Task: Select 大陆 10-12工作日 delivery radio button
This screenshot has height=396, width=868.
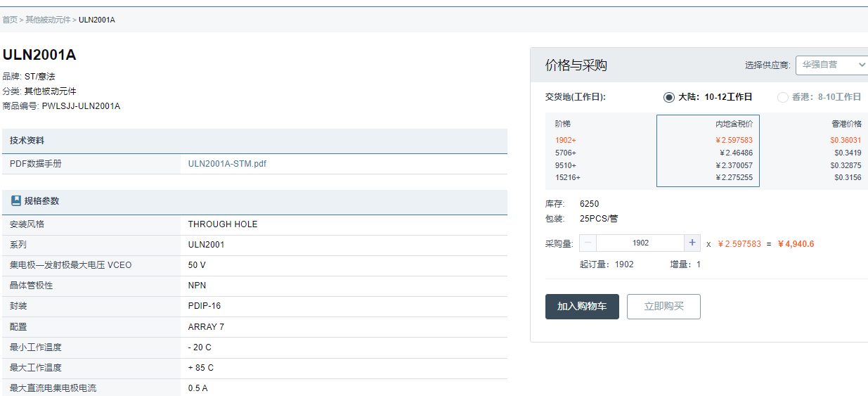Action: coord(669,97)
